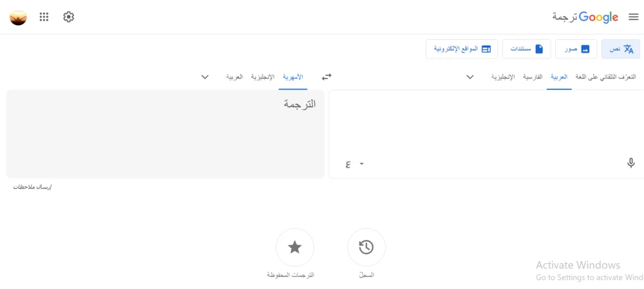Select الفارسية as source language
This screenshot has width=644, height=289.
(x=532, y=77)
